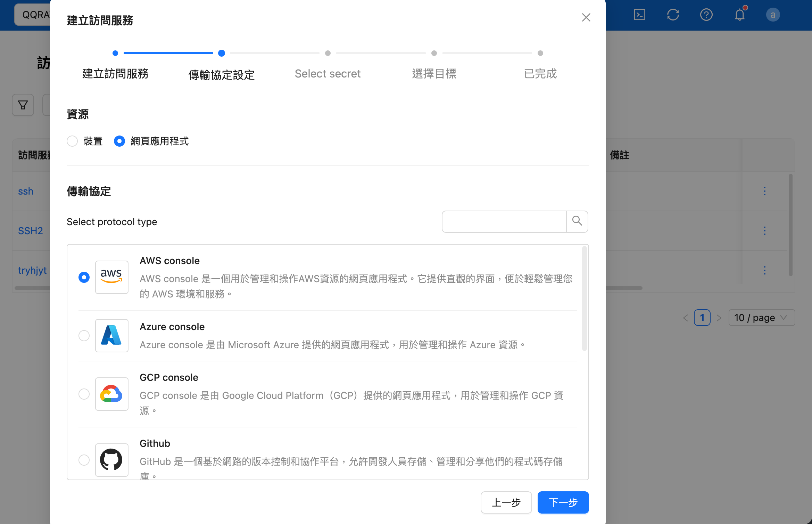Screen dimensions: 812x524
Task: Click the background table vertical scrollbar
Action: pos(790,225)
